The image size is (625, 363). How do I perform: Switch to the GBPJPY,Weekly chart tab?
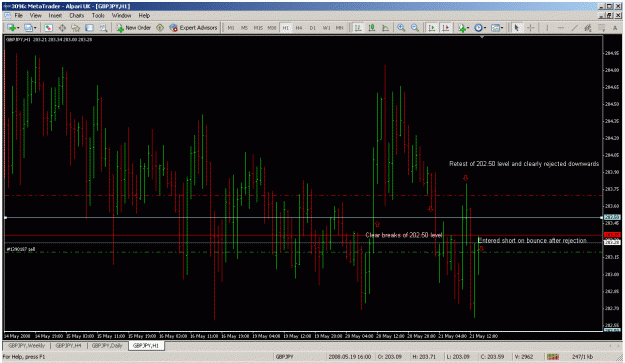pyautogui.click(x=27, y=345)
